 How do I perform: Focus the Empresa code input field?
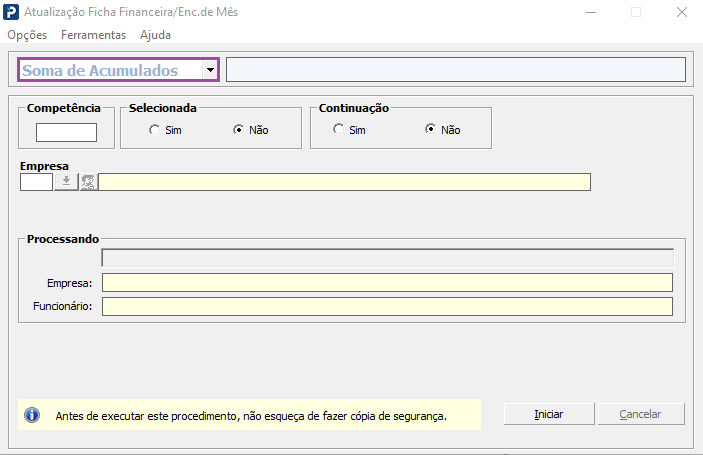(36, 182)
